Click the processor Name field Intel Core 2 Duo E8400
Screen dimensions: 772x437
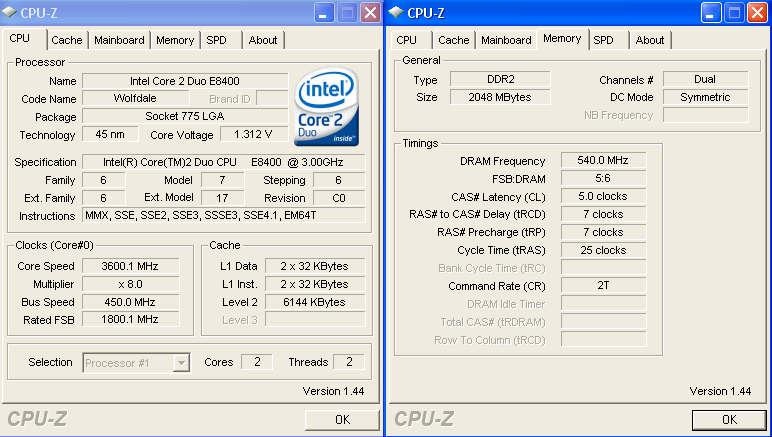click(185, 81)
